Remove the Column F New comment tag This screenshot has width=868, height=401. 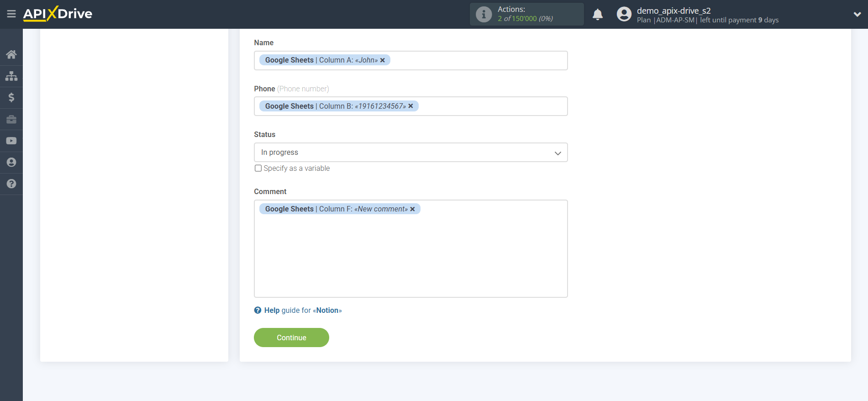point(412,209)
